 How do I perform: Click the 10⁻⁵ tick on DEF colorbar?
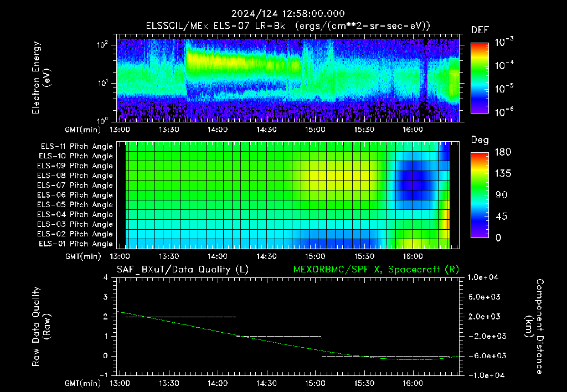pos(504,89)
